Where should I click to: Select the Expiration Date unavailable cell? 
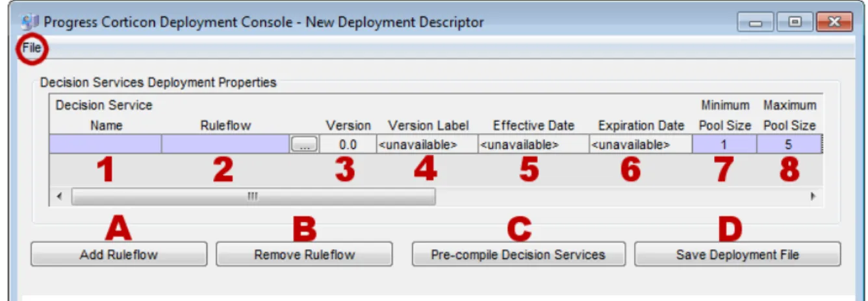point(641,145)
